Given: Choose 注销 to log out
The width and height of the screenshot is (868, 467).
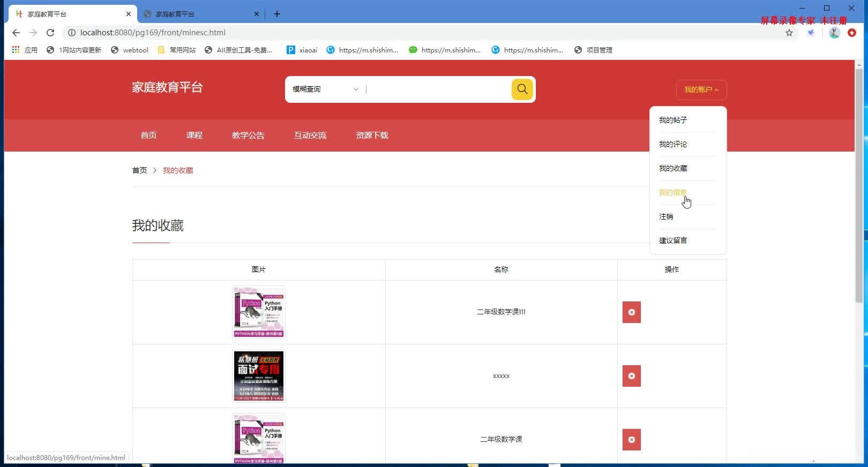Looking at the screenshot, I should point(666,216).
